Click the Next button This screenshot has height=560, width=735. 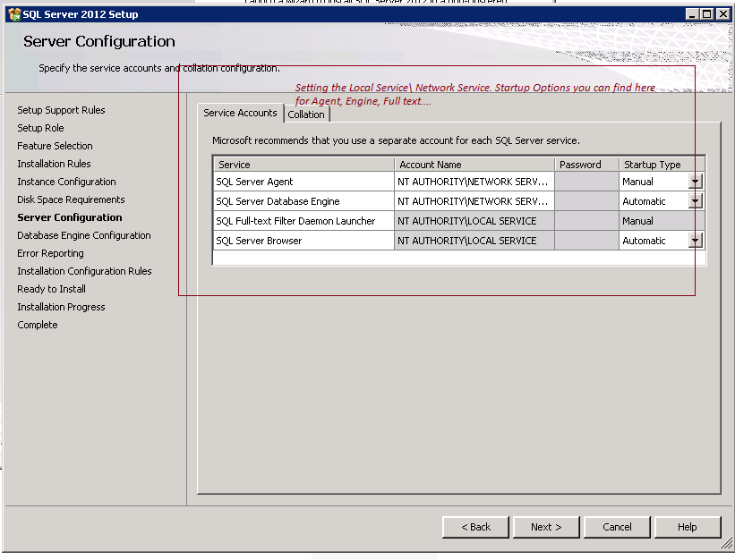pos(546,527)
